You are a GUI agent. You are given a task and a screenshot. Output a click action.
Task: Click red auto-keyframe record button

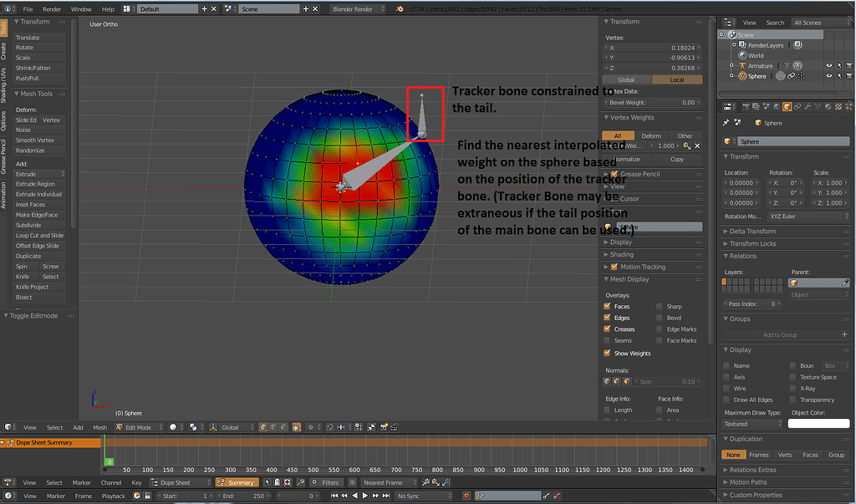[466, 496]
